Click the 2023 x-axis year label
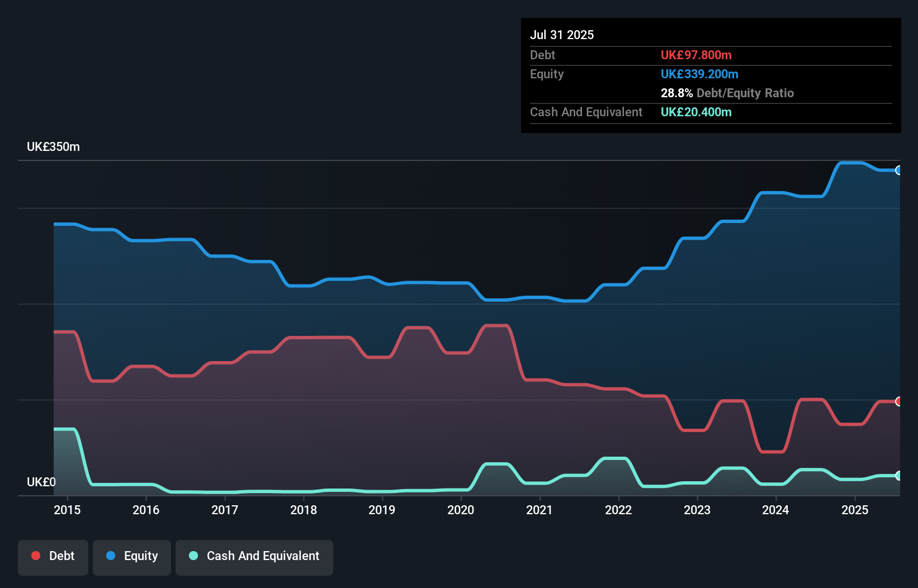This screenshot has width=918, height=588. [697, 510]
